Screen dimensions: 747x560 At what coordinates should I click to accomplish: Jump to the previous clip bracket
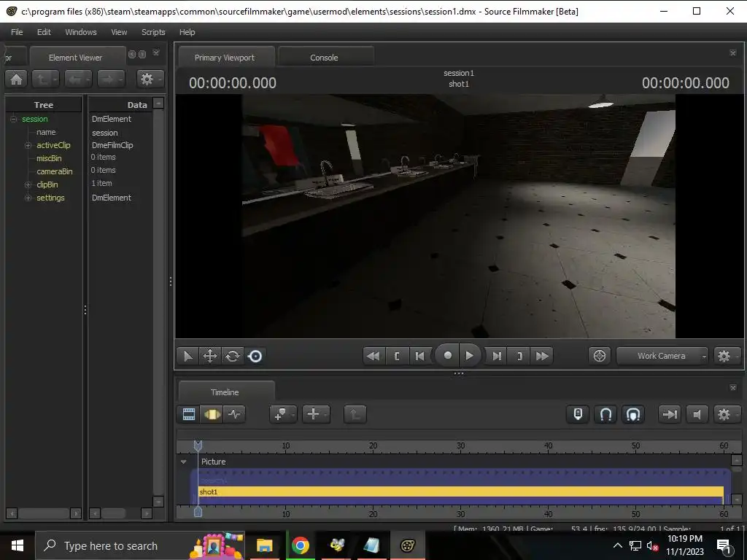pyautogui.click(x=397, y=356)
